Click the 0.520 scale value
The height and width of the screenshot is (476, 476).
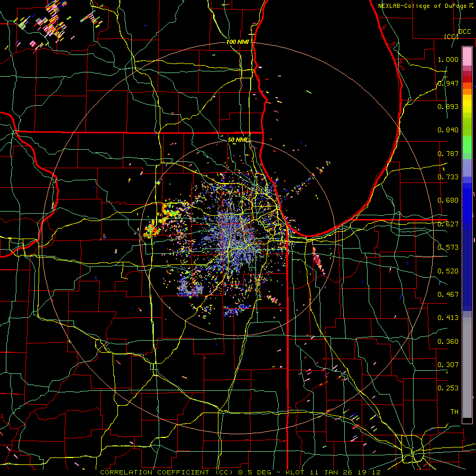(x=448, y=271)
